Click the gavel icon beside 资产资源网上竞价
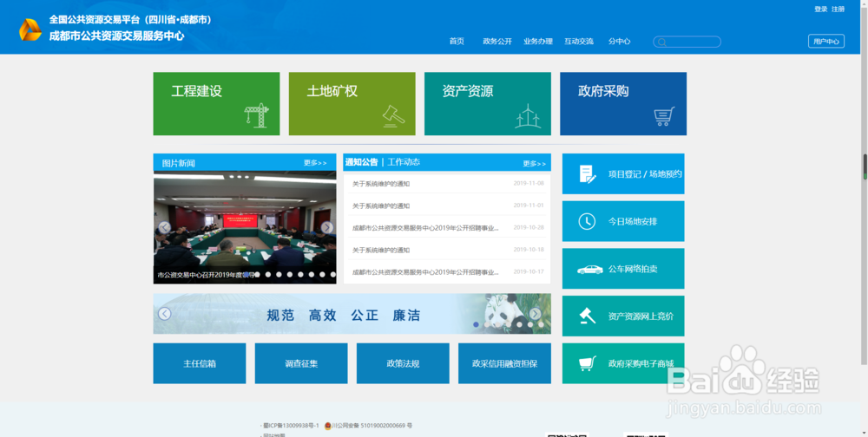Viewport: 868px width, 437px height. point(587,316)
